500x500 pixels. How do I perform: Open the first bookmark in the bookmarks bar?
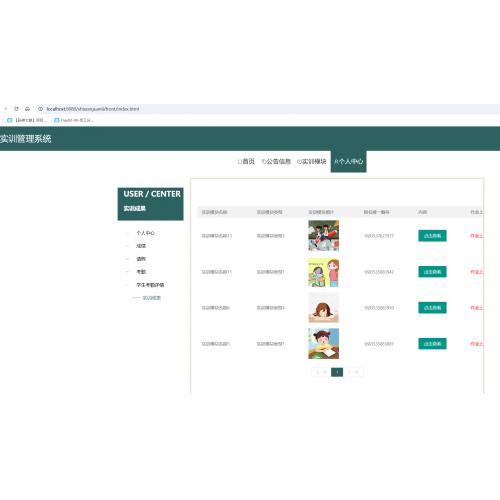(x=27, y=120)
